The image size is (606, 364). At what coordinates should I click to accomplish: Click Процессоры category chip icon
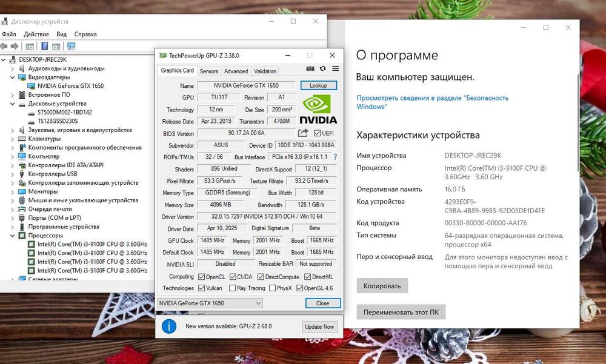tap(22, 236)
